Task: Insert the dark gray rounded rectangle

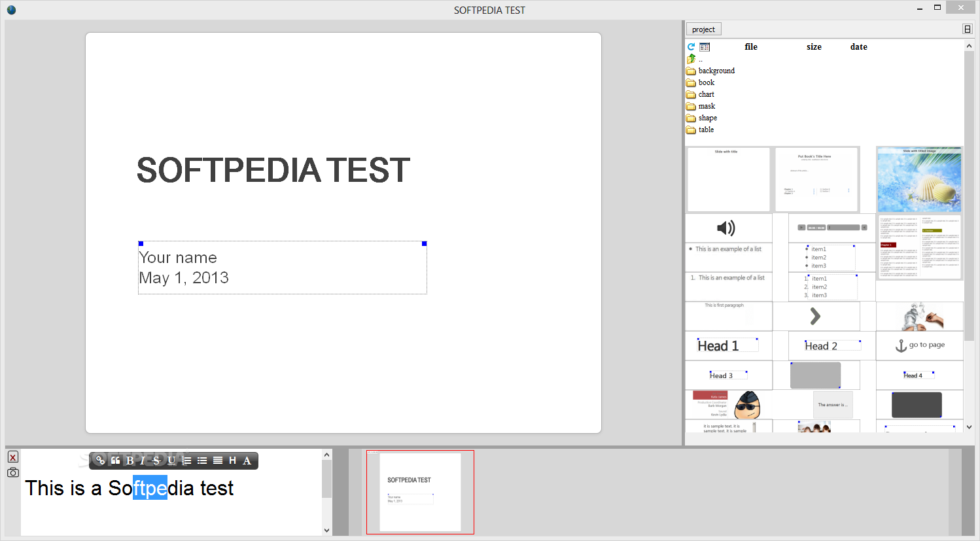Action: [x=917, y=405]
